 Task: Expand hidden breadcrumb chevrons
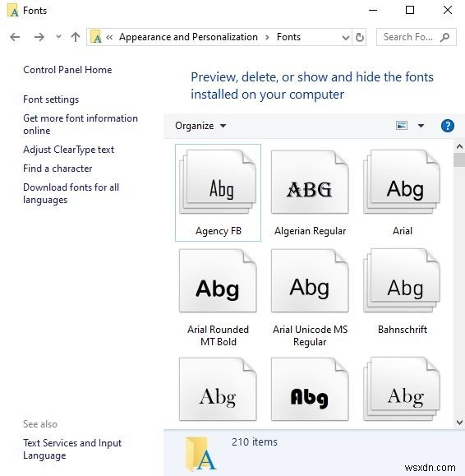tap(109, 37)
